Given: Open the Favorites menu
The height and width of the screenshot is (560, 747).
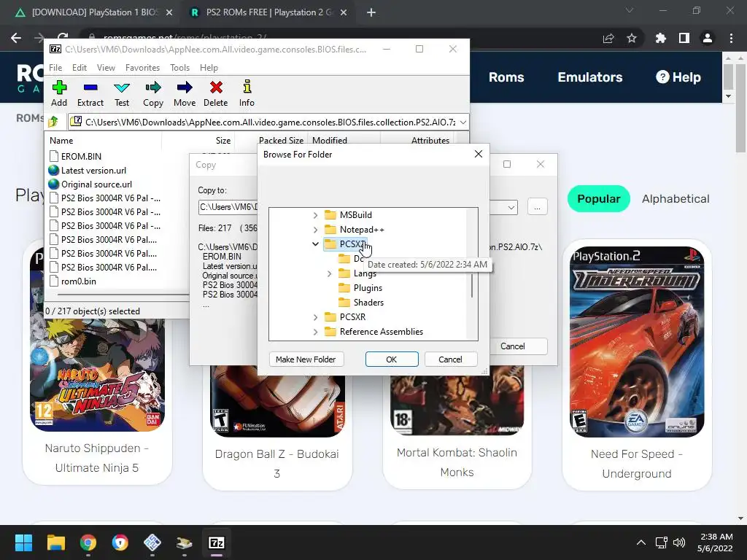Looking at the screenshot, I should (x=142, y=68).
